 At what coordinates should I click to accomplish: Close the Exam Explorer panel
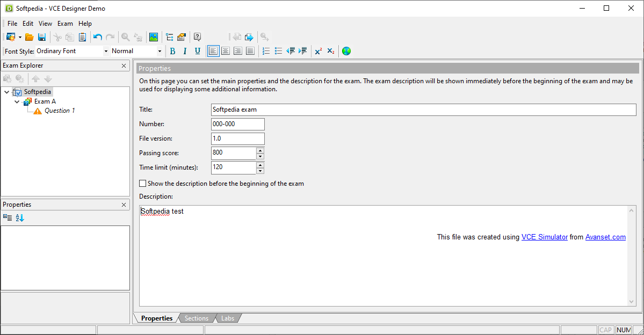[x=124, y=65]
